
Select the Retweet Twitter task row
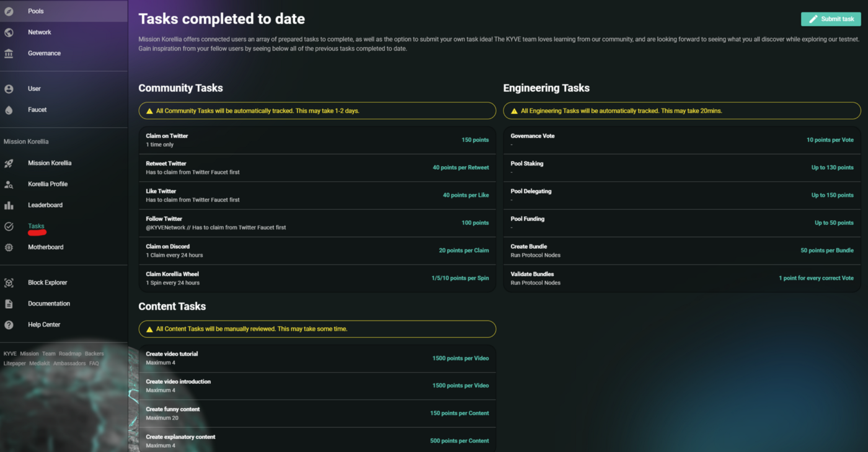[317, 168]
